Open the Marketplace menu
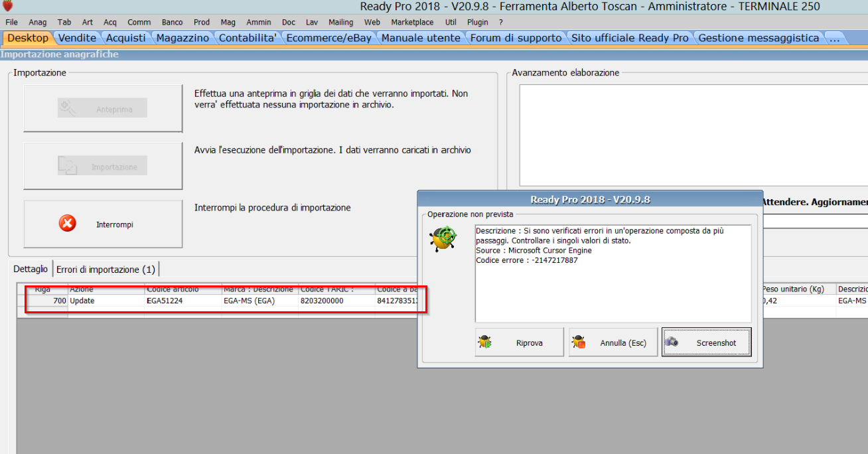 pos(412,22)
